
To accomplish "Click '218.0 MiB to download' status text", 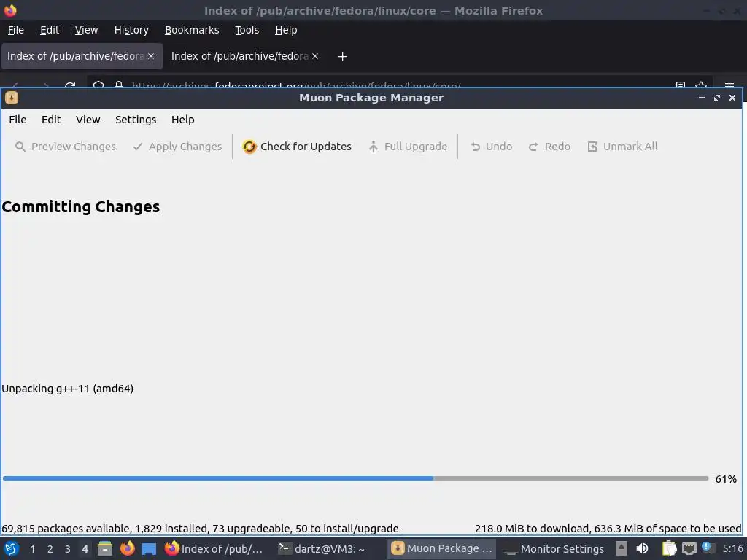I will [x=532, y=529].
